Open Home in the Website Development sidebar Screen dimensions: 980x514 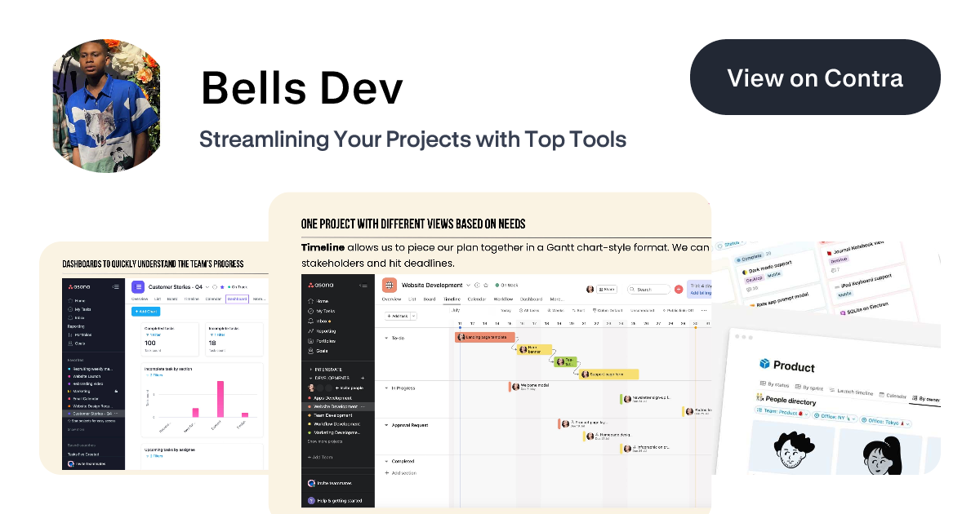[x=321, y=300]
